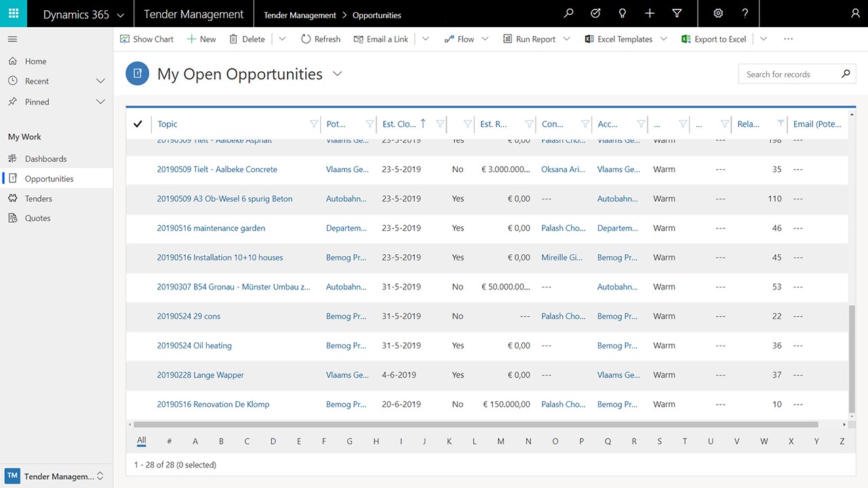Screen dimensions: 868x488
Task: Click the vertical scrollbar thumb of grid
Action: point(852,358)
